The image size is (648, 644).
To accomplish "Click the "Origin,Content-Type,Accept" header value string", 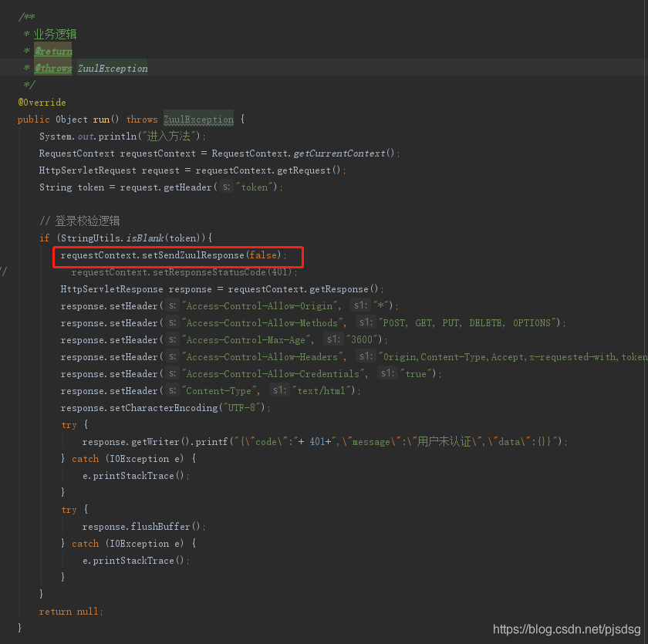I will 513,357.
